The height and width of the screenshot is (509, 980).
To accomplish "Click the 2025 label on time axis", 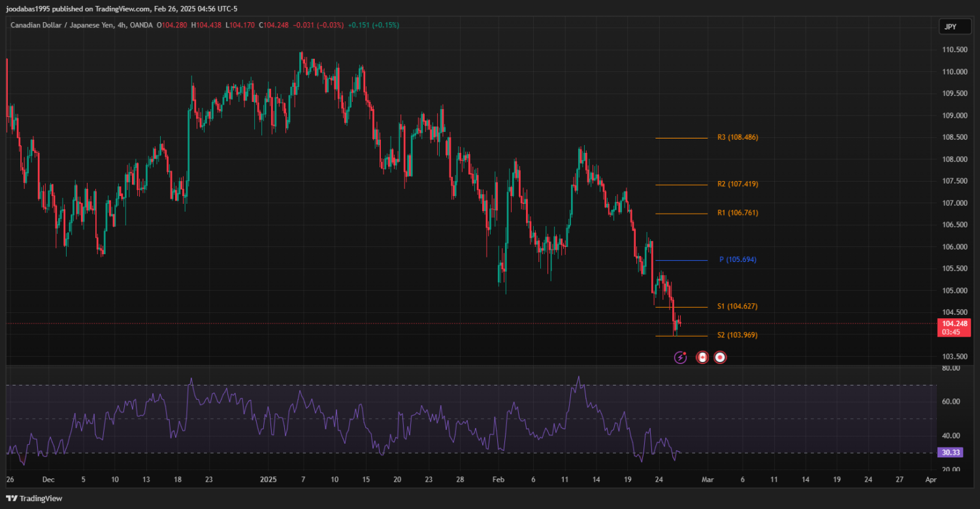I will pyautogui.click(x=269, y=479).
